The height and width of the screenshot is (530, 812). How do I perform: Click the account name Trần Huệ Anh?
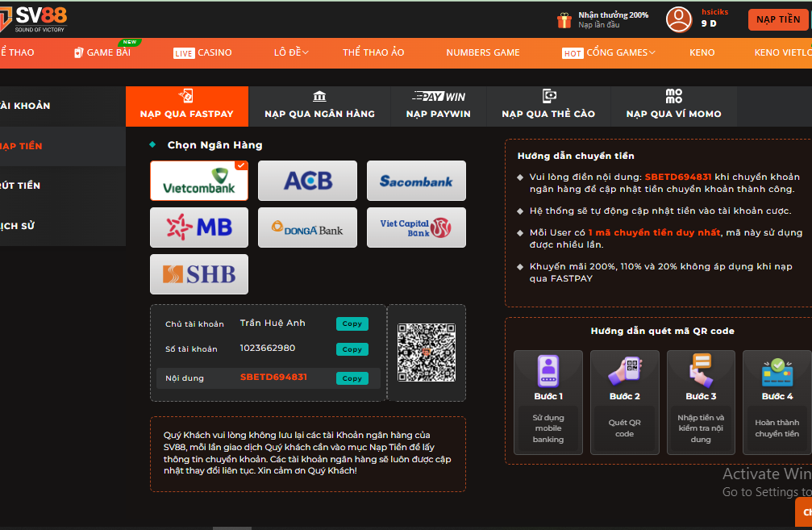click(x=273, y=323)
